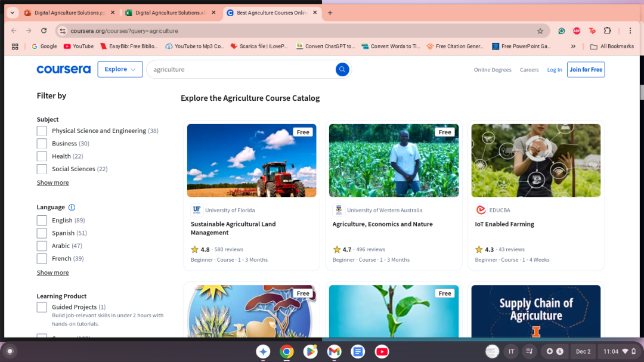Open the Google bookmark
The height and width of the screenshot is (362, 644).
pyautogui.click(x=44, y=47)
